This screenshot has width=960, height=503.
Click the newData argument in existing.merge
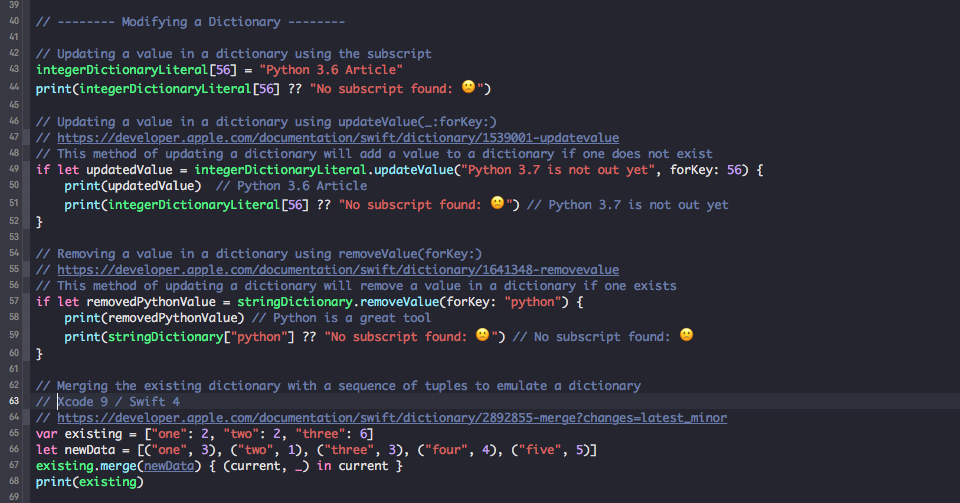point(169,466)
